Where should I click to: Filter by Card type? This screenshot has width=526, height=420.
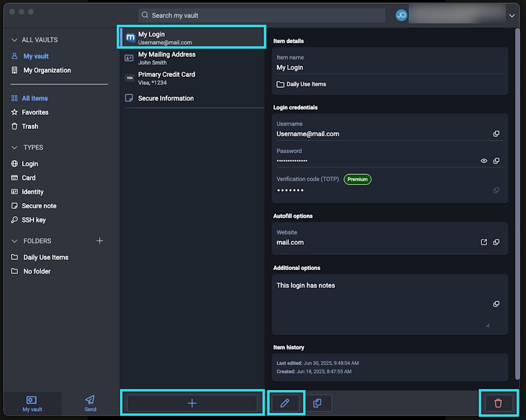28,177
